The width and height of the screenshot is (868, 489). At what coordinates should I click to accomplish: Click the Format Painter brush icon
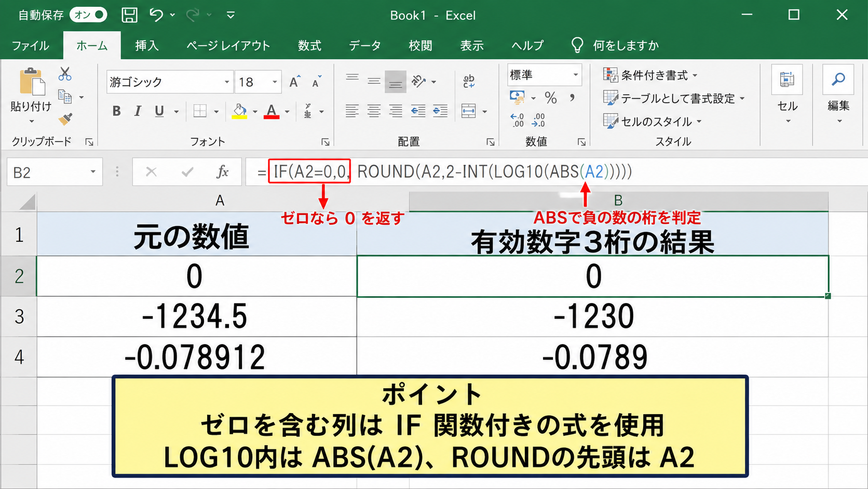[65, 120]
